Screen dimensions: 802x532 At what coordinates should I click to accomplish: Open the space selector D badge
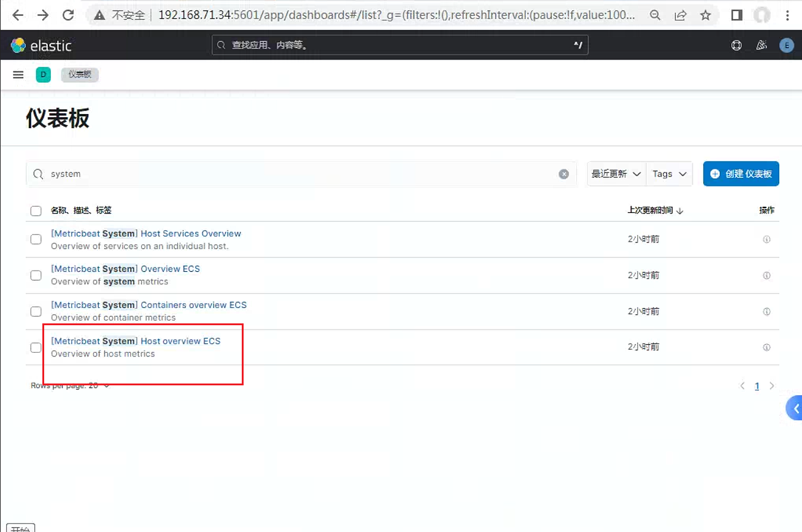pos(43,75)
